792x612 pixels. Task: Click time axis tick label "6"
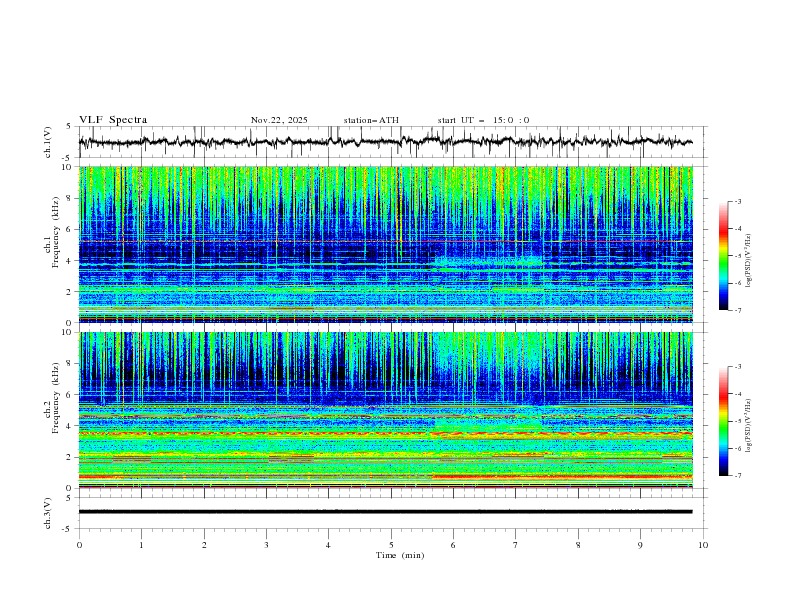[453, 545]
